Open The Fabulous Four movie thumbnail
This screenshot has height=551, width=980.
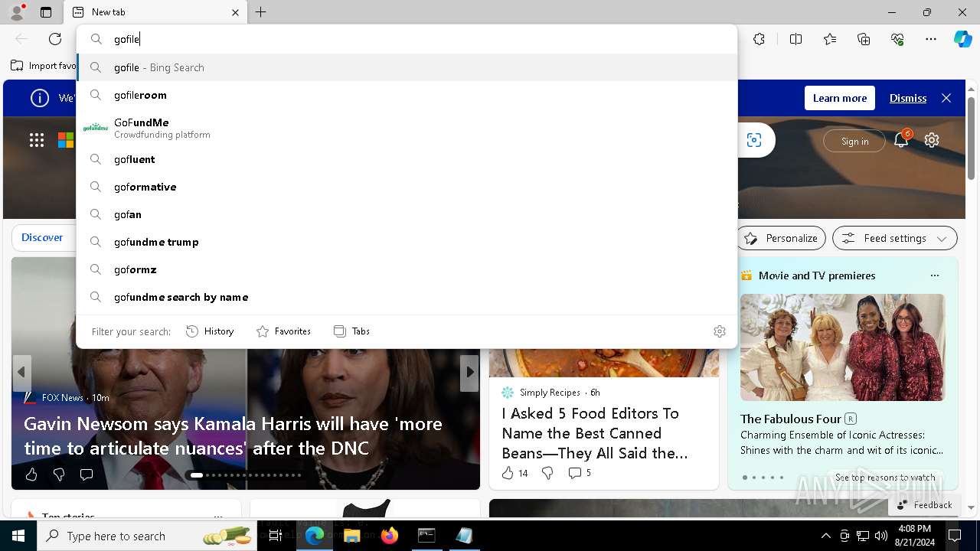[842, 347]
